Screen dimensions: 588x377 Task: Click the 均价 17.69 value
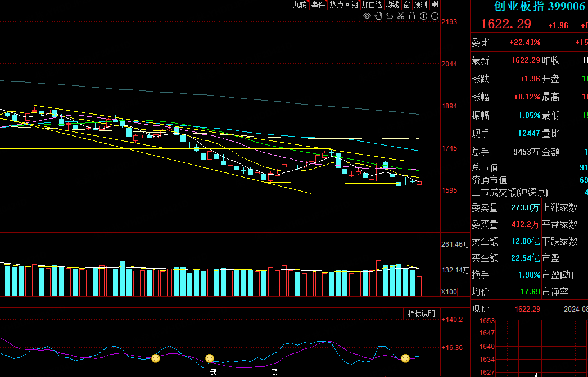(530, 292)
